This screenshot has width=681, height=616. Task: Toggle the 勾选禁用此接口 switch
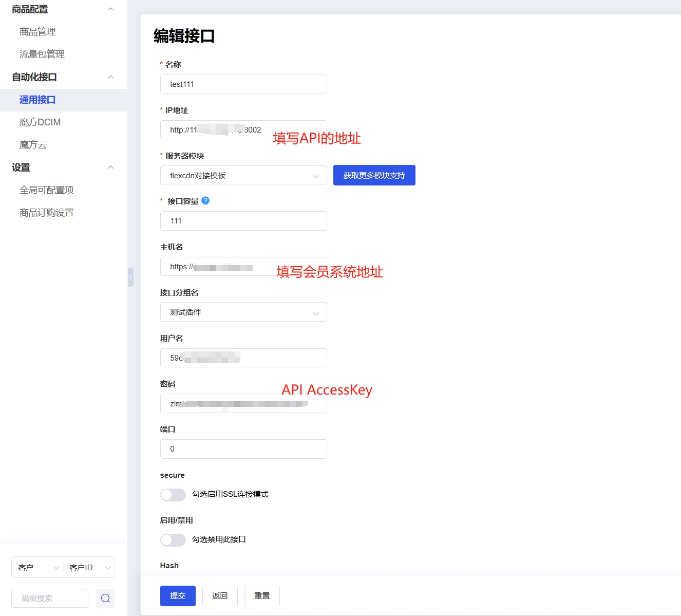point(173,539)
